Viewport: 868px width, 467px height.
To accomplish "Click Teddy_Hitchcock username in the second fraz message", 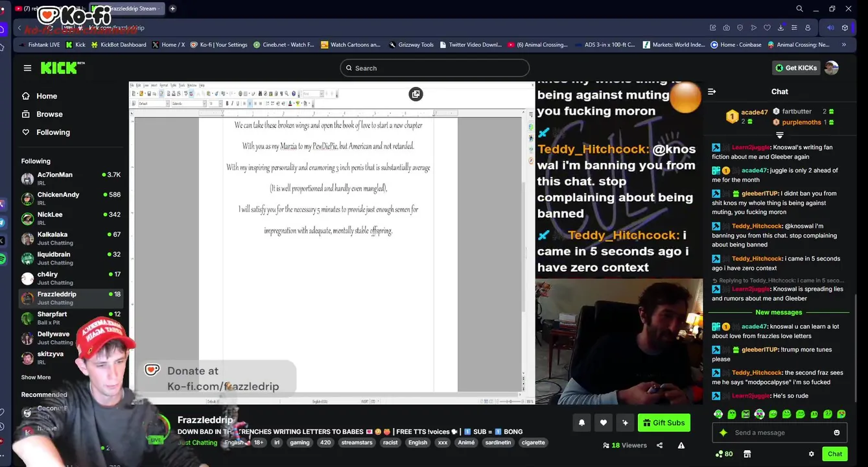I will click(757, 373).
